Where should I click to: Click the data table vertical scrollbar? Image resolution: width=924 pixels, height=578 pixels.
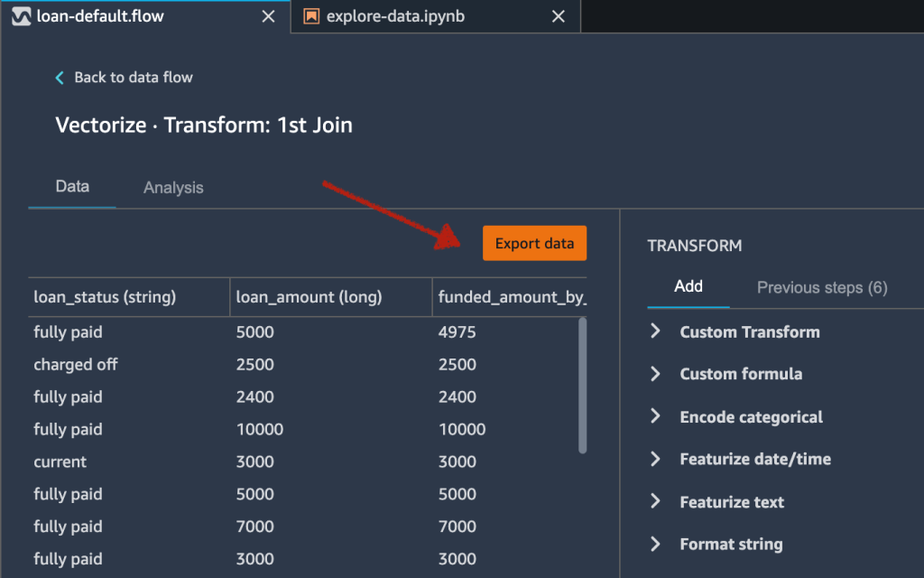582,385
